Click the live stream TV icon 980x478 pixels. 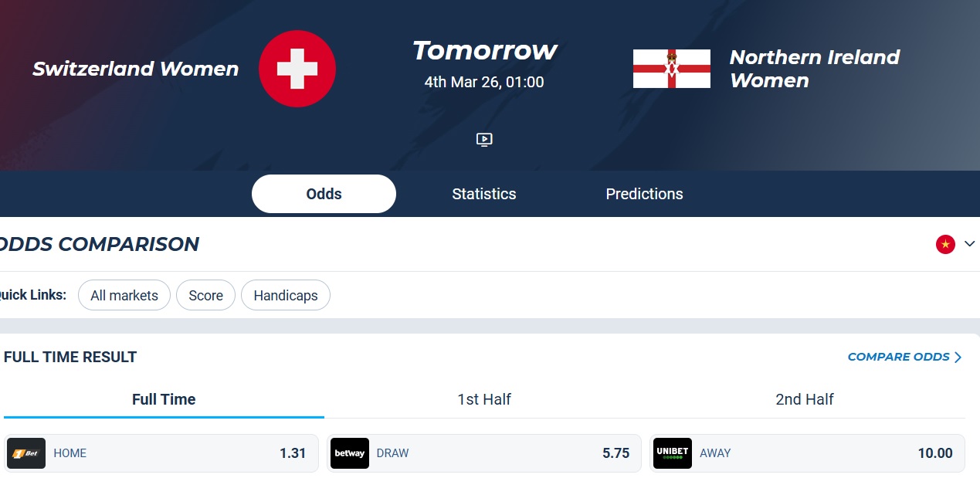click(x=484, y=140)
